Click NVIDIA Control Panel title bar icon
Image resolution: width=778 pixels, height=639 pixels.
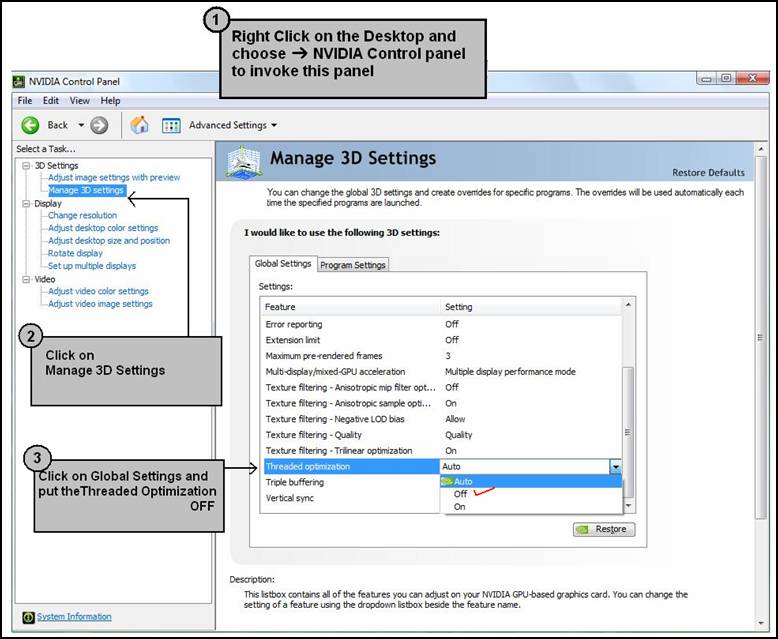19,81
